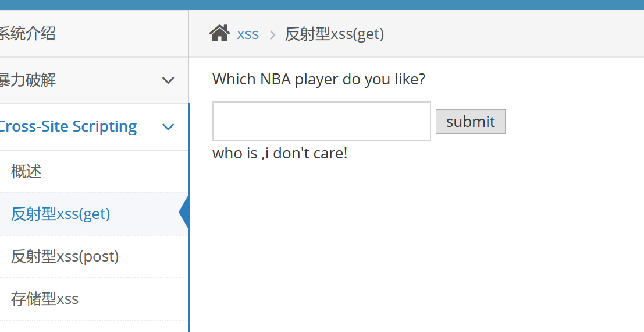Click the blue header bar at the top
The image size is (644, 332).
click(x=322, y=5)
